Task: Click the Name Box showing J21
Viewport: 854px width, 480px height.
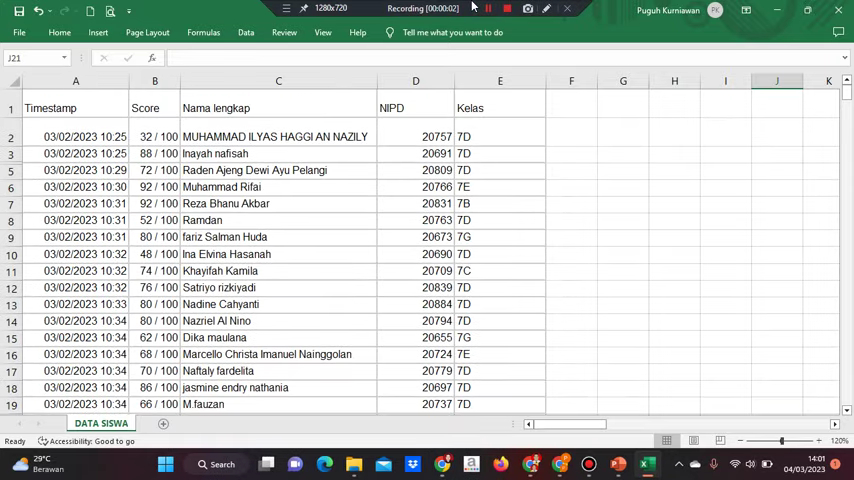Action: (32, 58)
